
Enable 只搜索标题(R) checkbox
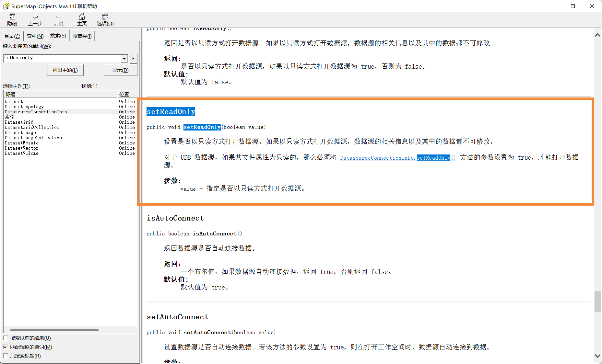pyautogui.click(x=6, y=356)
